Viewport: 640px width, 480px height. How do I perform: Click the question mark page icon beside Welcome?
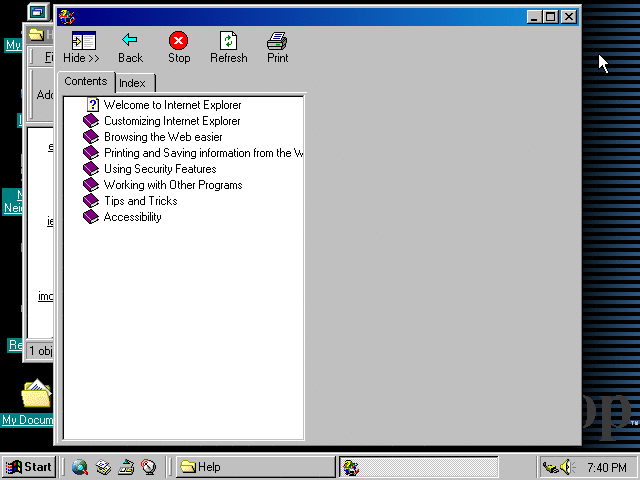(x=93, y=105)
